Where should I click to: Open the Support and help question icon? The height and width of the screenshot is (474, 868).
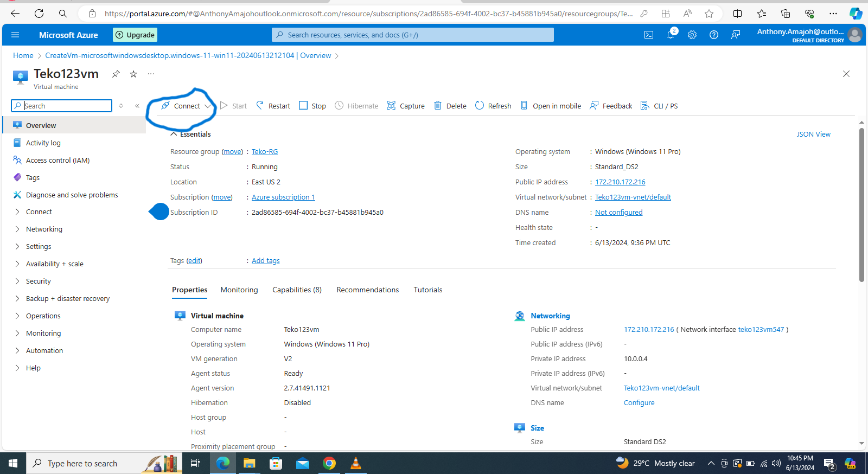(714, 35)
